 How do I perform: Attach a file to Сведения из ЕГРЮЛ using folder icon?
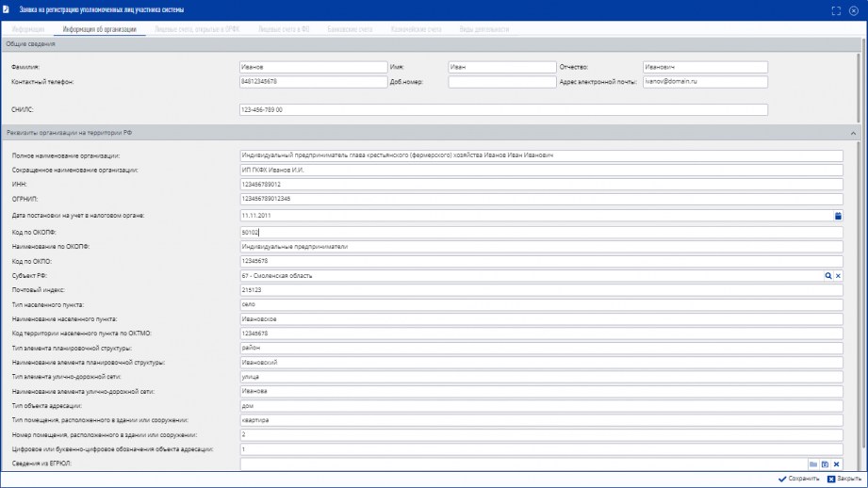[813, 464]
